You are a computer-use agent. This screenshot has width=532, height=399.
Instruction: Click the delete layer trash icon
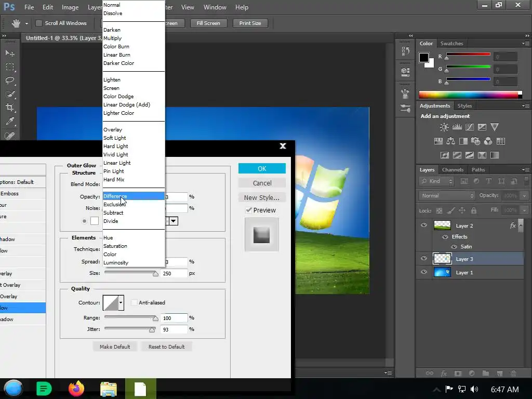pos(513,373)
